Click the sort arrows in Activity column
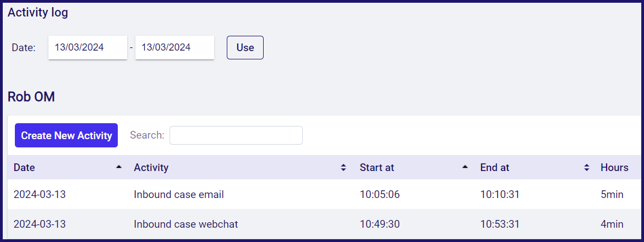 tap(343, 168)
